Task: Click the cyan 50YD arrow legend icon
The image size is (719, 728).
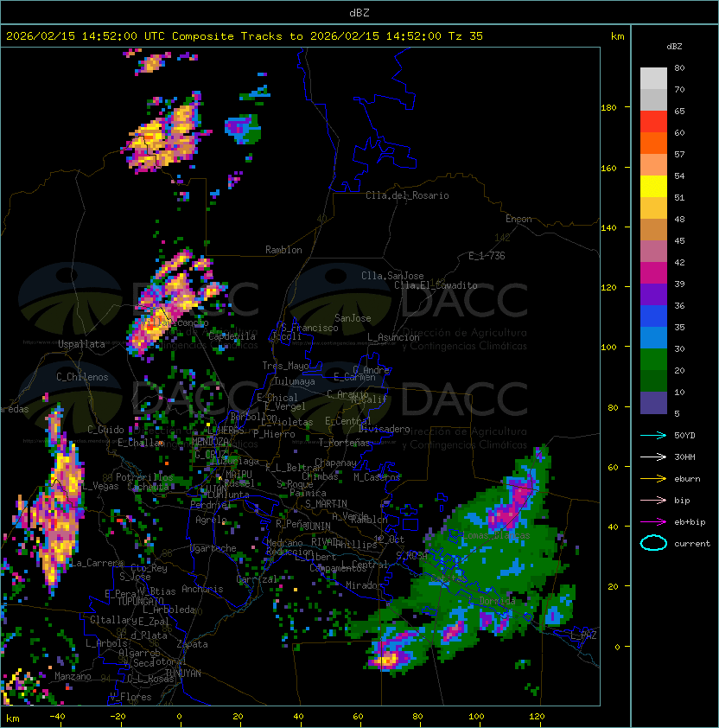Action: [x=653, y=435]
